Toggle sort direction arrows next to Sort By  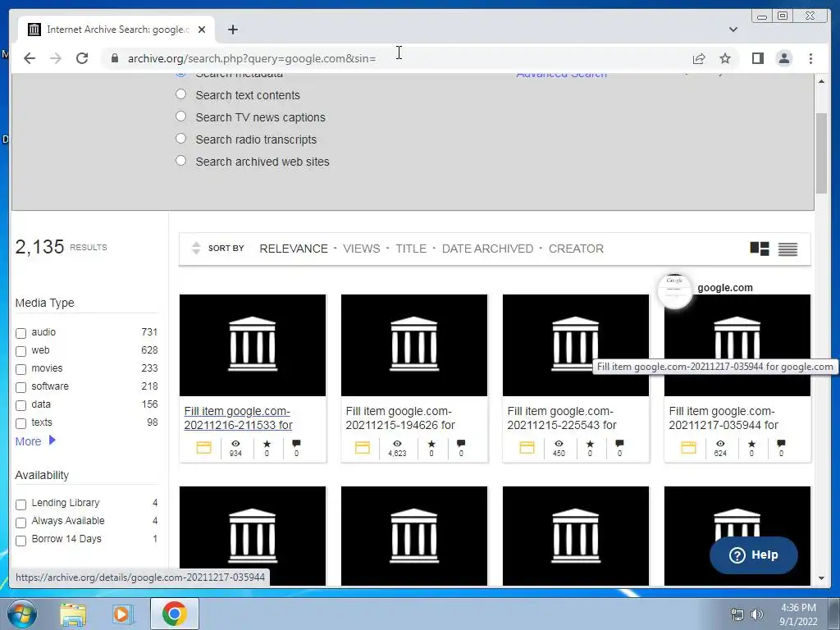[x=196, y=248]
